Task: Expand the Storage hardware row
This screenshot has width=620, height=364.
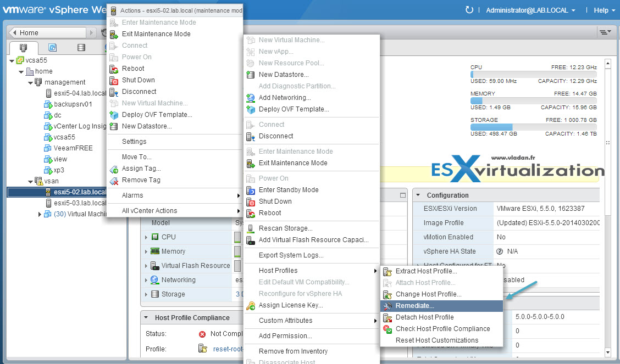Action: pos(146,294)
